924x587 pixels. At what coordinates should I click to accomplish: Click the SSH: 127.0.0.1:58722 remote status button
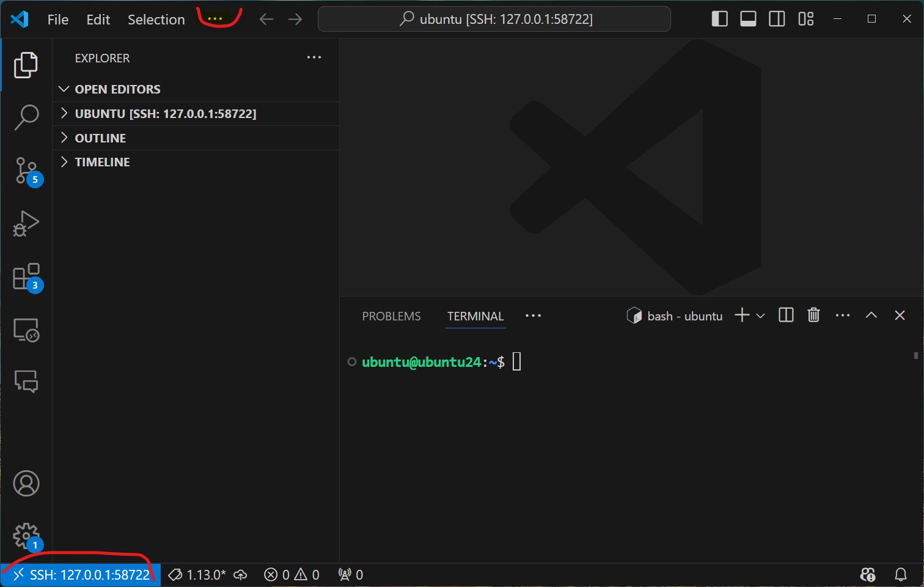81,575
